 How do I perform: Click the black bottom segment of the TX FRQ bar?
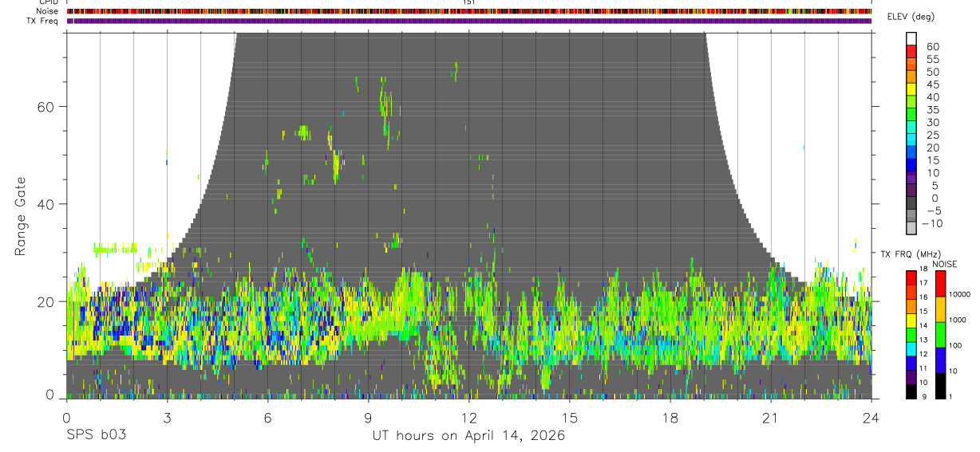pyautogui.click(x=911, y=391)
